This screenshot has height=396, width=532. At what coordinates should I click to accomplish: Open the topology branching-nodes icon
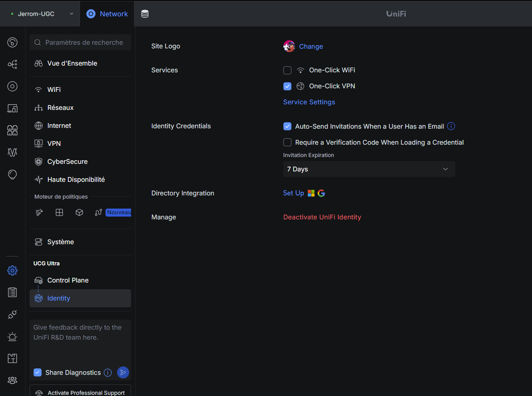click(x=12, y=64)
